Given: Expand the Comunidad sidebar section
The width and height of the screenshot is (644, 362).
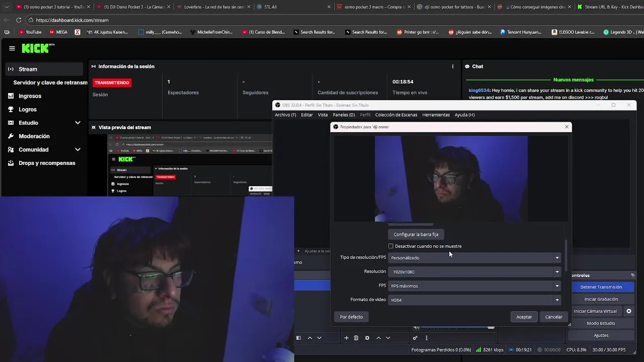Looking at the screenshot, I should coord(77,149).
